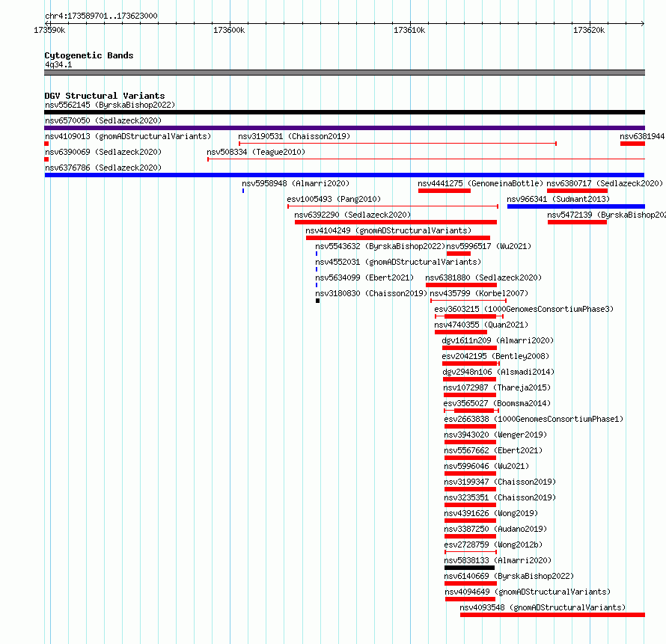Open nsv6570050 (Sedlazeck2020) variant label
The image size is (666, 644).
[x=103, y=120]
